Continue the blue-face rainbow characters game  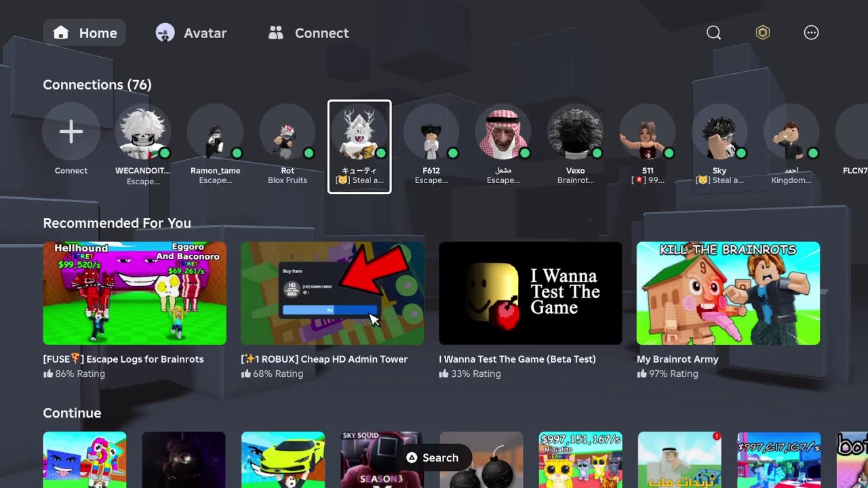85,460
